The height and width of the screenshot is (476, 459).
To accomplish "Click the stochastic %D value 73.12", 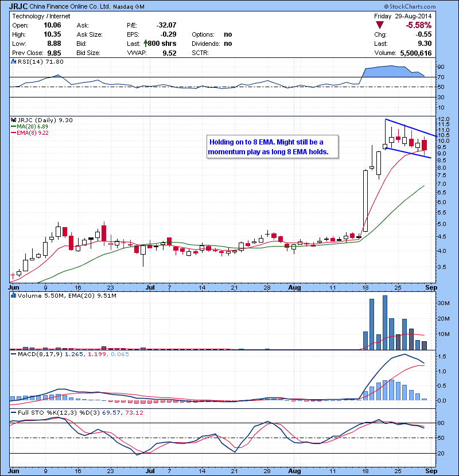I will pos(134,412).
